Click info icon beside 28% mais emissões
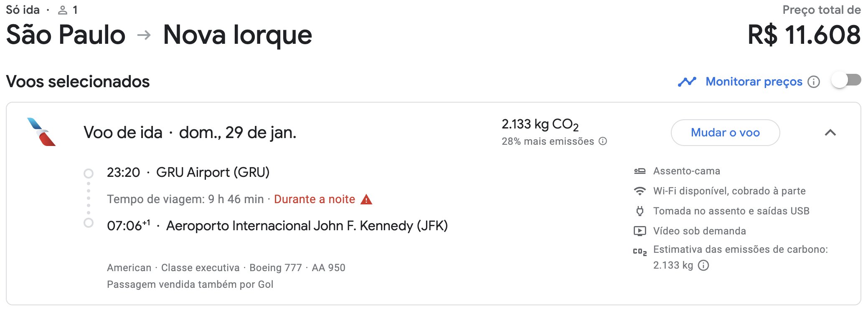This screenshot has height=312, width=868. [603, 141]
